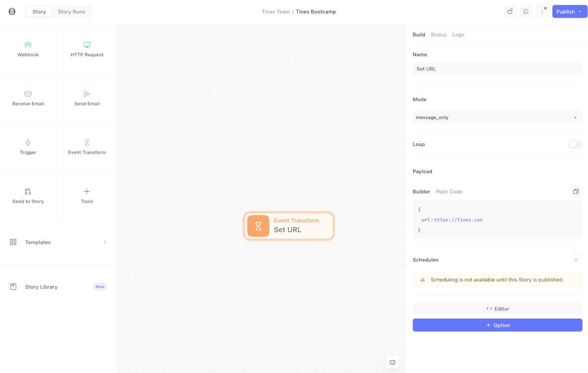Select the Webhook action icon
The image size is (588, 373).
click(28, 45)
